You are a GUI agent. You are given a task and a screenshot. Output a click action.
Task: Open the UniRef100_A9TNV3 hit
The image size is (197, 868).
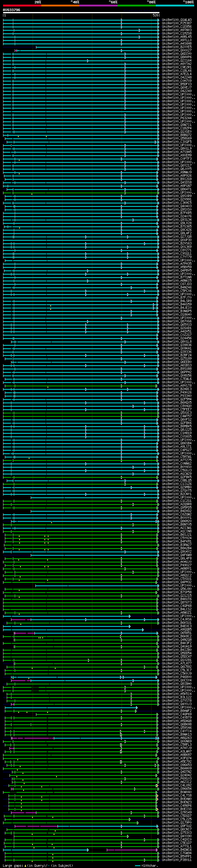tap(177, 30)
